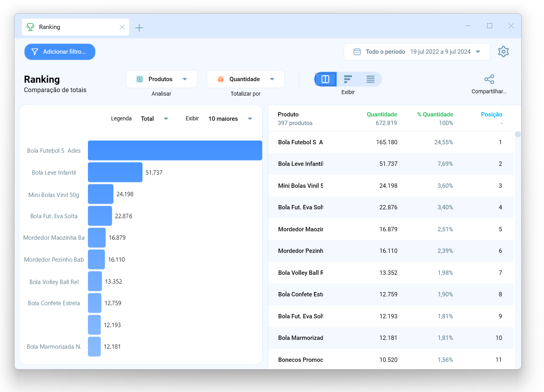Click the 7,69% percentage cell
Image resolution: width=544 pixels, height=392 pixels.
(445, 164)
